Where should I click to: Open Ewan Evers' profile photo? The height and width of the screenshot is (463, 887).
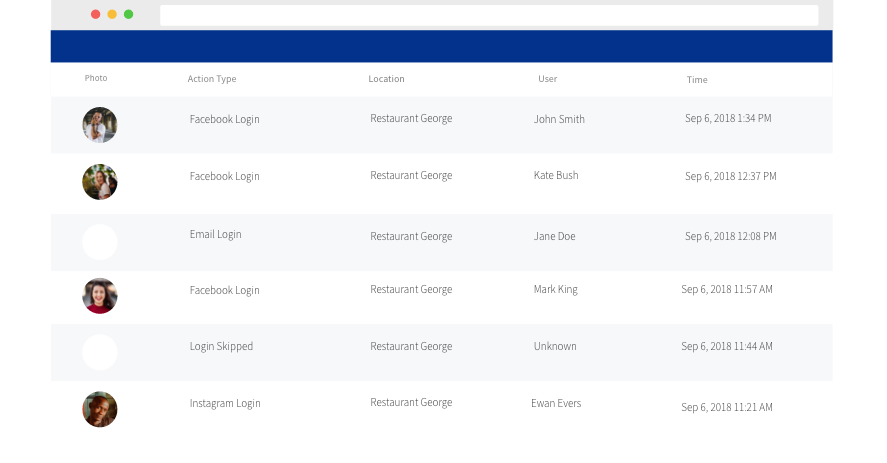pos(100,409)
